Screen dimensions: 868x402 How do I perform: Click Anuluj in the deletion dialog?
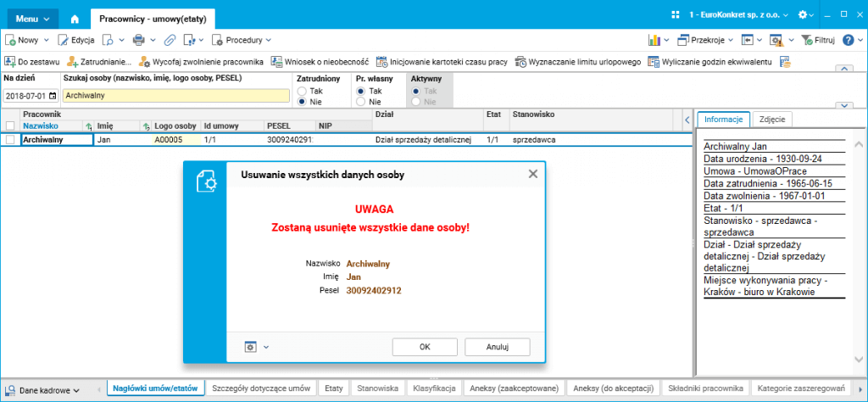(x=497, y=347)
